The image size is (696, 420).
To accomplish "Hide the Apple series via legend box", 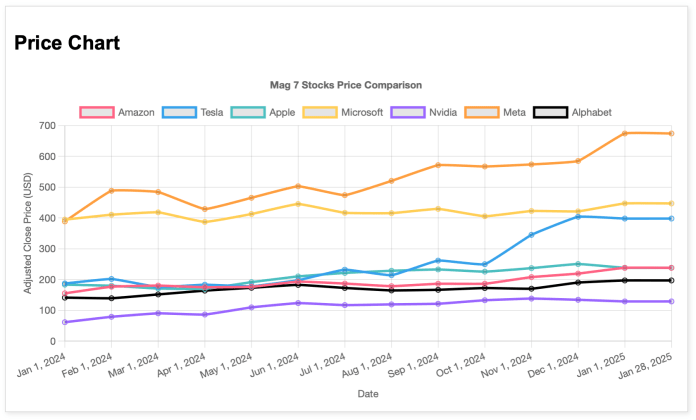I will [x=248, y=112].
